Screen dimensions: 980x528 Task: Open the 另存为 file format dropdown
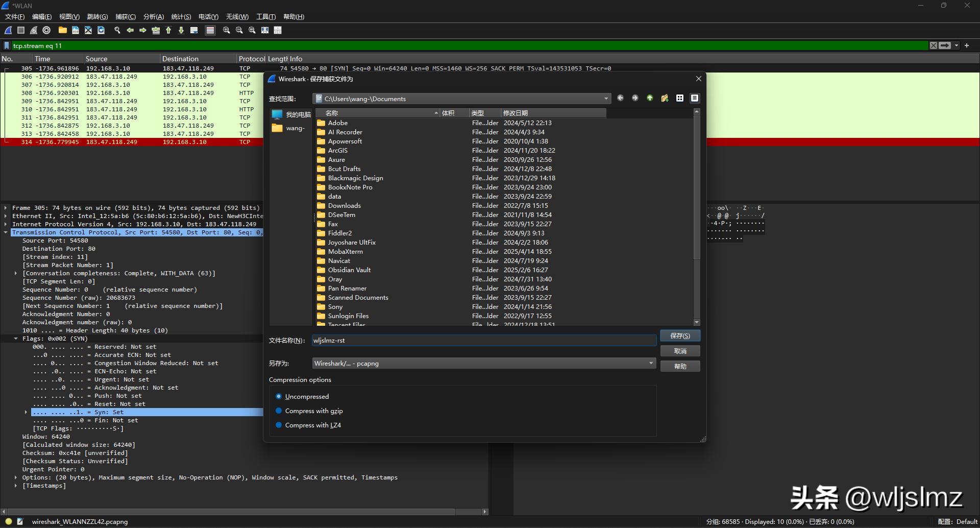pyautogui.click(x=483, y=363)
